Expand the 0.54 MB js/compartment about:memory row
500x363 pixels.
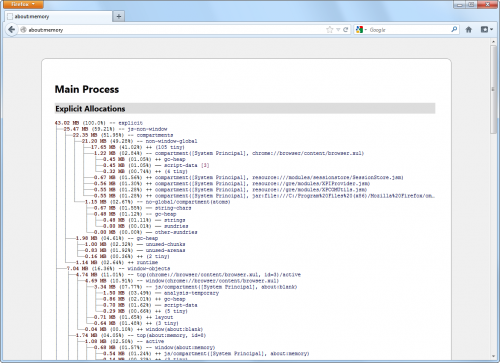[206, 353]
